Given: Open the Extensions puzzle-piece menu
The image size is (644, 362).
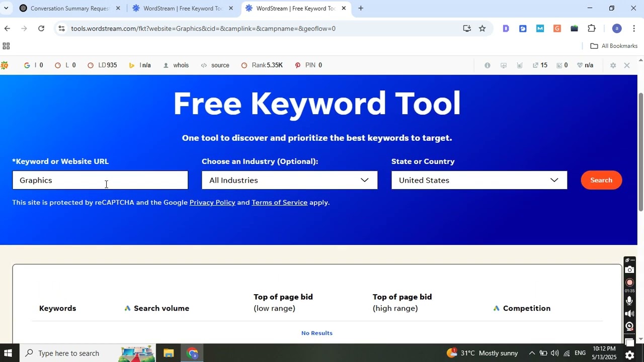Looking at the screenshot, I should (592, 29).
